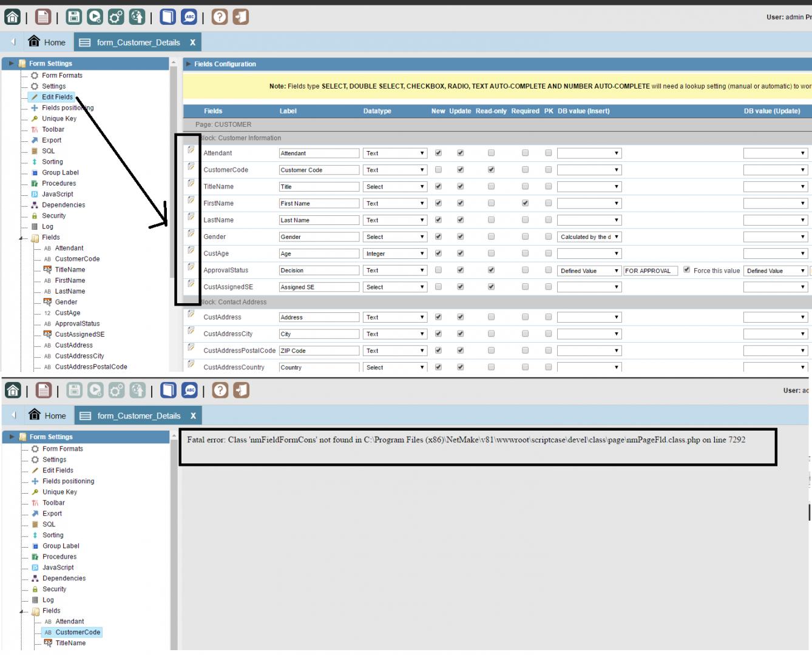The image size is (812, 655).
Task: Collapse the Fields folder in the upper tree
Action: pyautogui.click(x=21, y=238)
